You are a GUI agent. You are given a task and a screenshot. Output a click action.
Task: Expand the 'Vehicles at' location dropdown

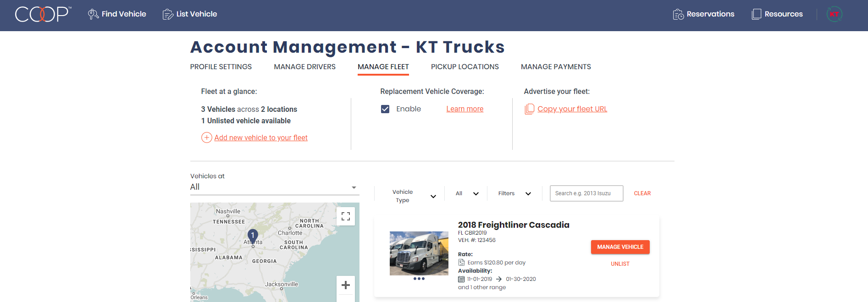[275, 187]
